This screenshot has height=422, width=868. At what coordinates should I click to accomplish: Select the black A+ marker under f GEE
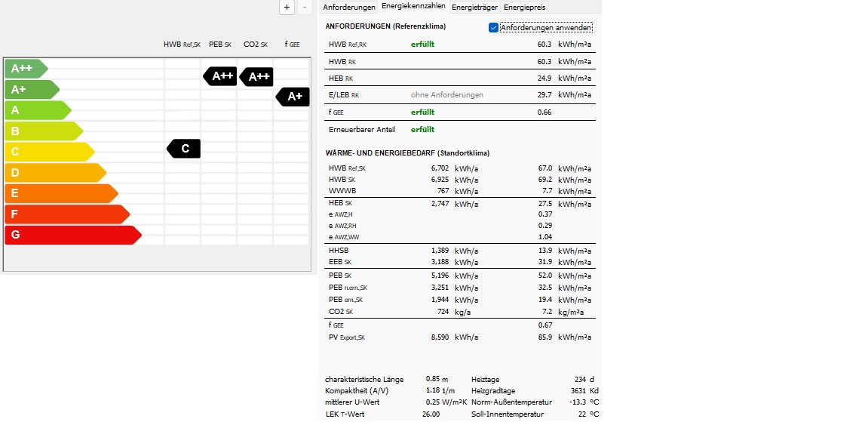293,96
